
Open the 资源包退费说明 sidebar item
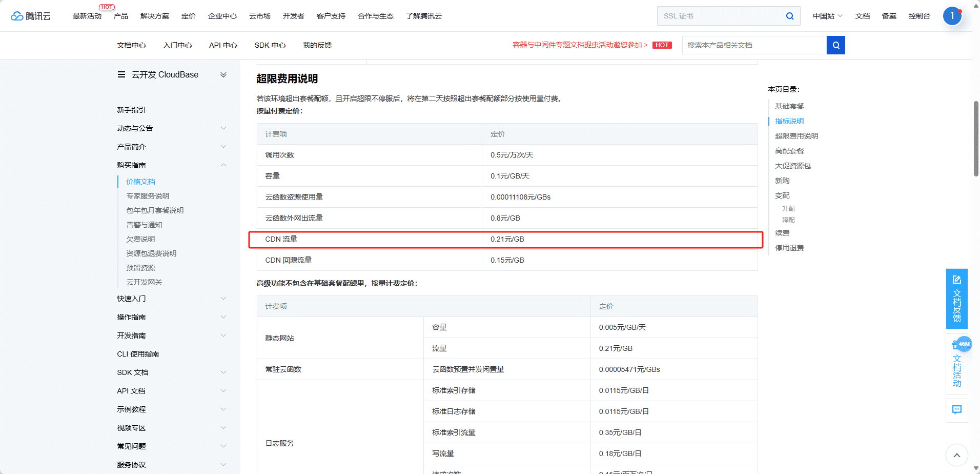[151, 253]
